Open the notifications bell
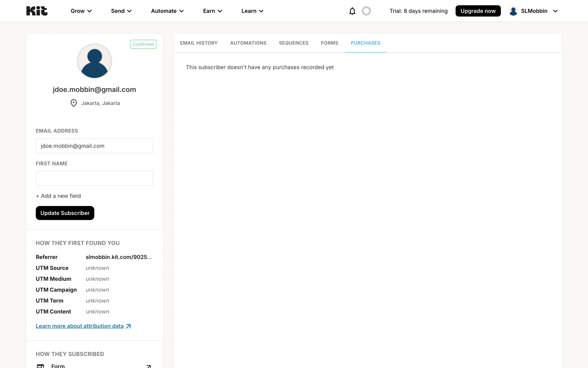Viewport: 588px width, 368px height. click(x=352, y=11)
